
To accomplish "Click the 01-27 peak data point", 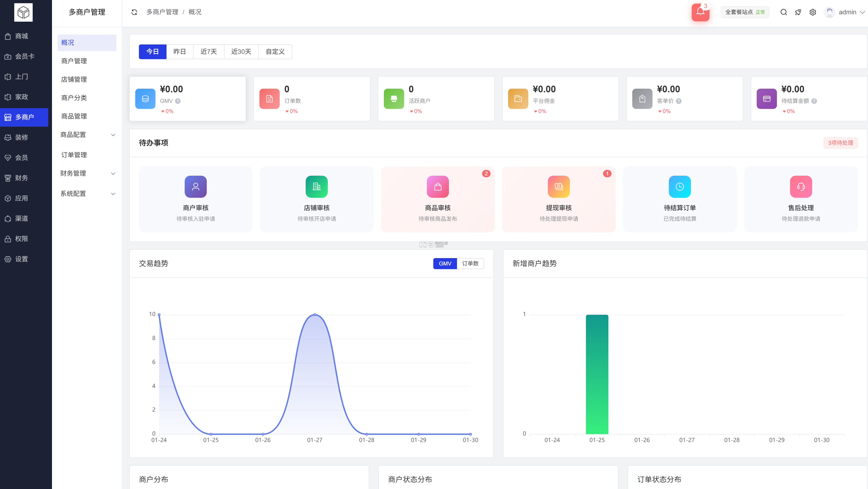I will point(315,315).
